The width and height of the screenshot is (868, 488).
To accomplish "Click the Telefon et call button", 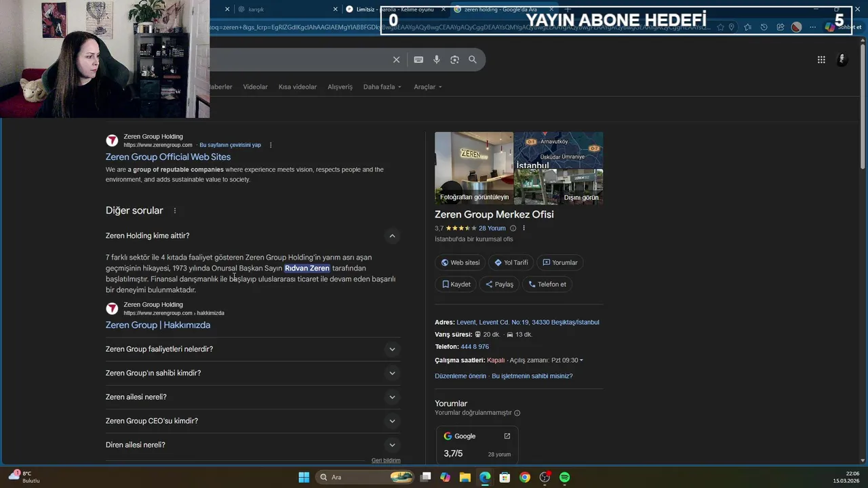I will click(x=547, y=284).
